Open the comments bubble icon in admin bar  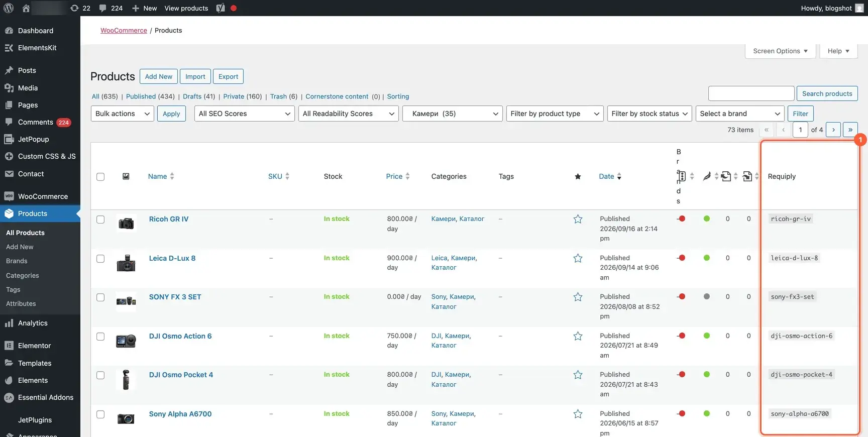click(x=103, y=8)
